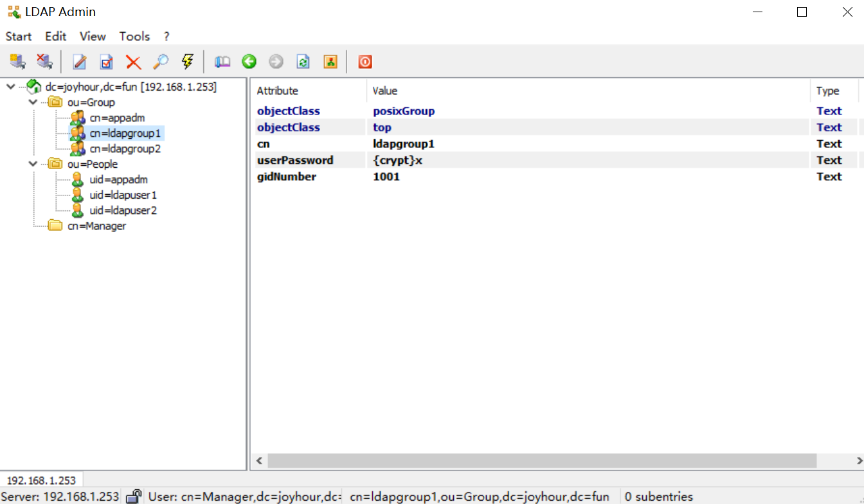Screen dimensions: 864x504
Task: Click the Disconnect from server toolbar icon
Action: tap(44, 62)
